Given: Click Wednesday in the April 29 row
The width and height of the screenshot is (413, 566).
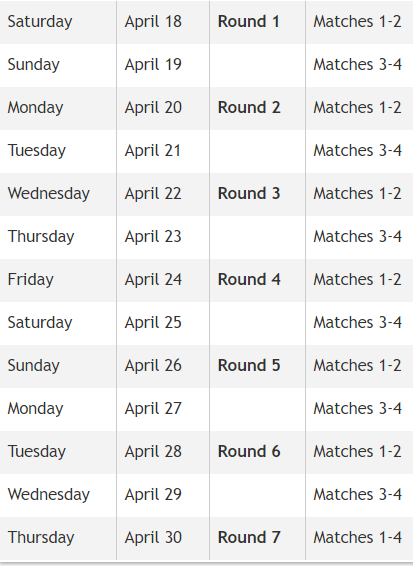Looking at the screenshot, I should pos(49,495).
